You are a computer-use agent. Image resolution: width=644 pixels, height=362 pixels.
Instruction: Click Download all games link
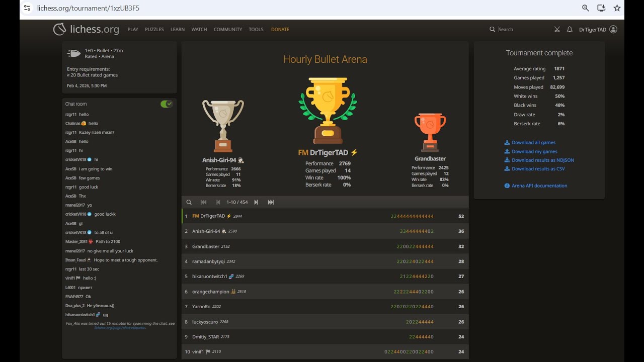533,143
